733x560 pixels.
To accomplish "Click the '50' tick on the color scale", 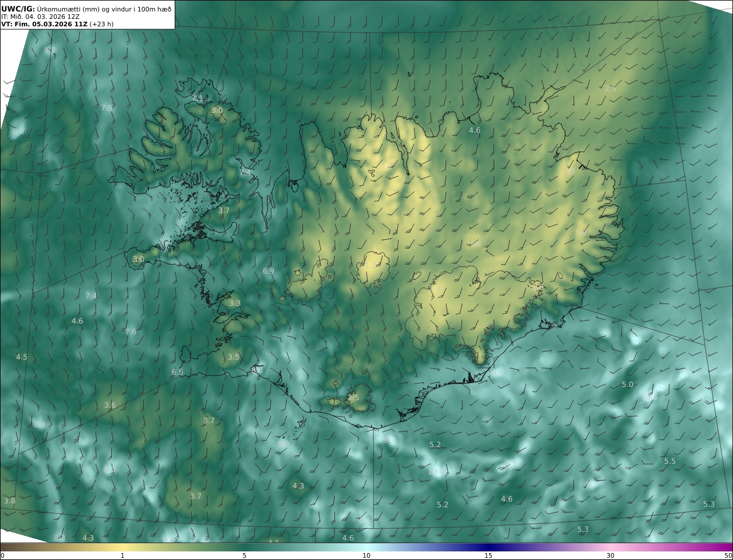I will pos(728,555).
